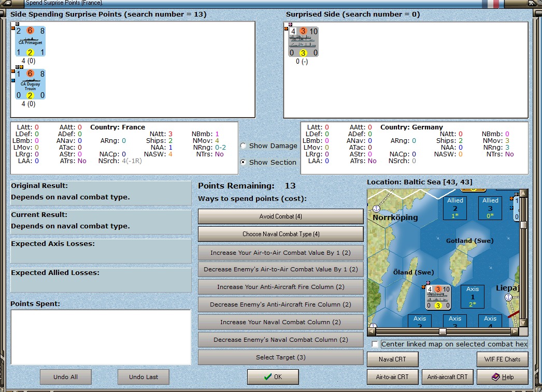The image size is (542, 392).
Task: Select the CA Duguay Trouin cruiser counter
Action: (x=30, y=84)
